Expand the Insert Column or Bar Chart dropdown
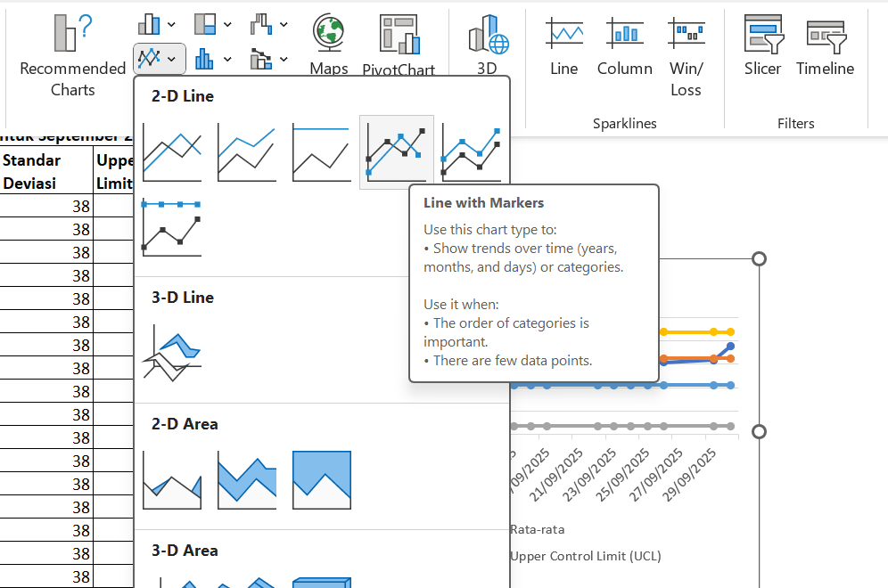Viewport: 888px width, 588px height. (158, 24)
